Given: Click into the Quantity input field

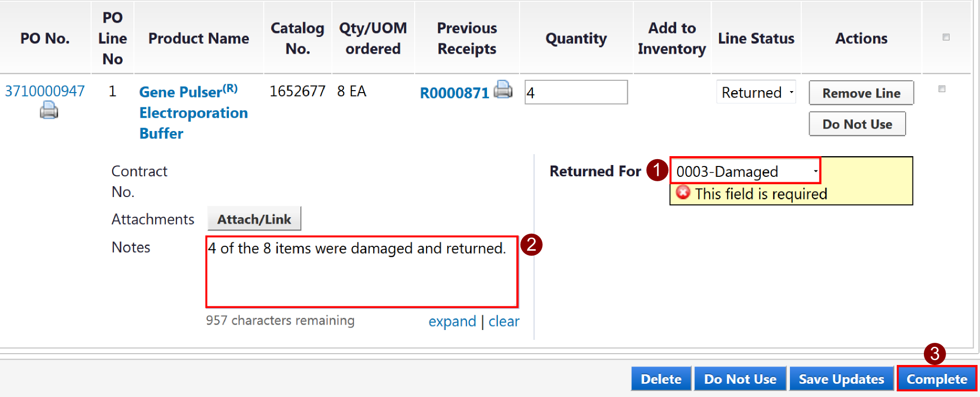Looking at the screenshot, I should pyautogui.click(x=576, y=93).
